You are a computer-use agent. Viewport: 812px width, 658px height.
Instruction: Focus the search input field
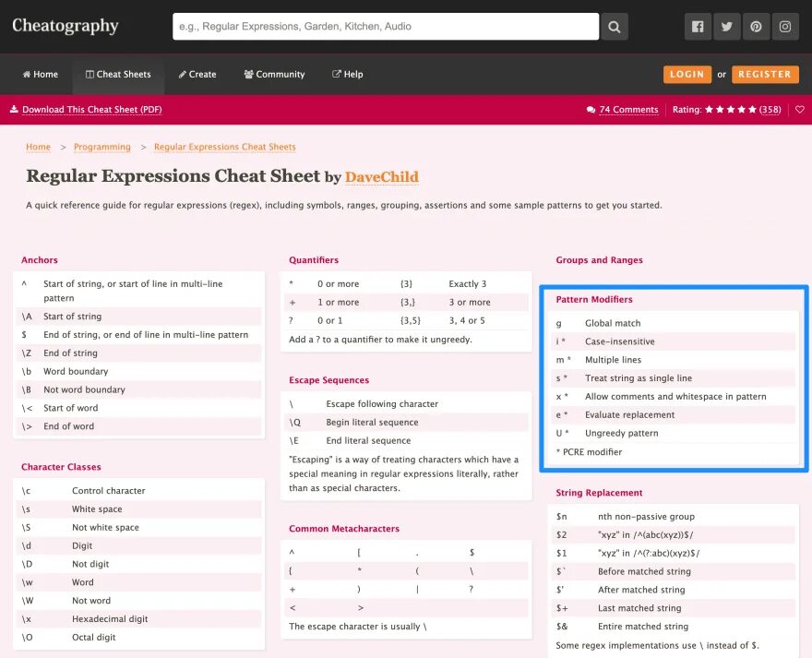click(386, 27)
